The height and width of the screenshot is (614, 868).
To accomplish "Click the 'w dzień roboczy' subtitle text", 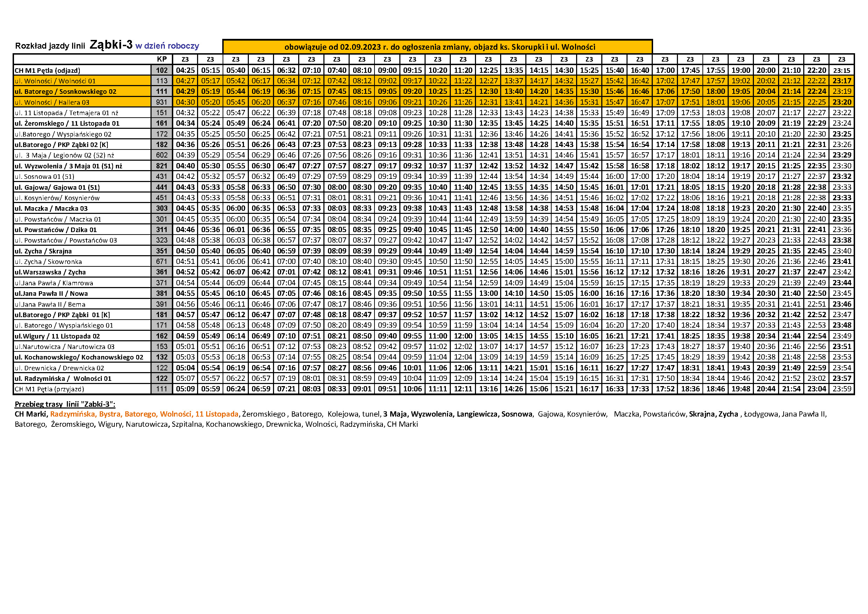I will point(167,46).
